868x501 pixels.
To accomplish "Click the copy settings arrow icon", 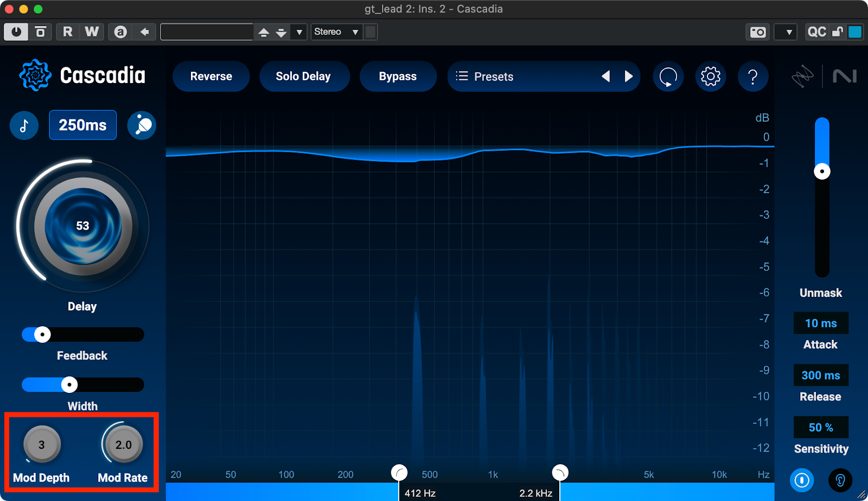I will (x=144, y=32).
